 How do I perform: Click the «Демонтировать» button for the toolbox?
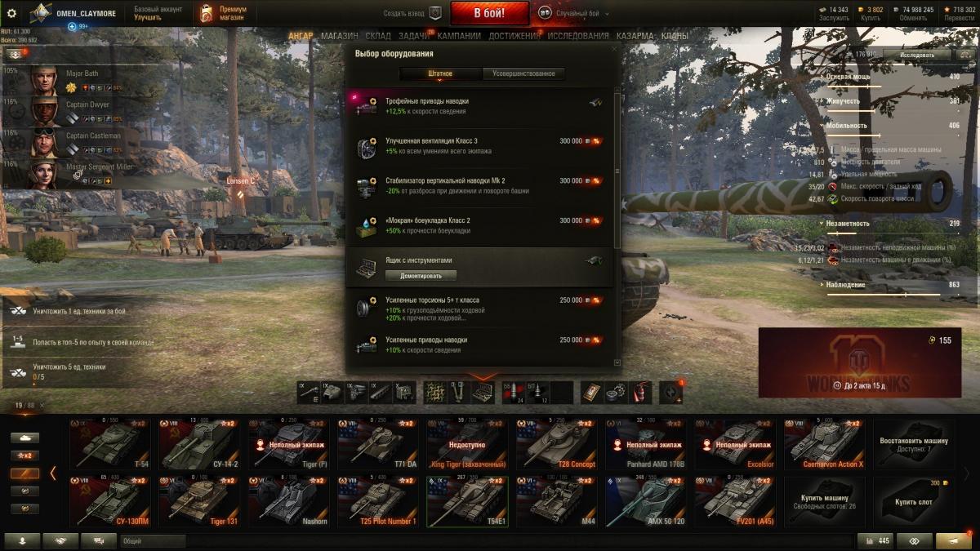point(421,276)
